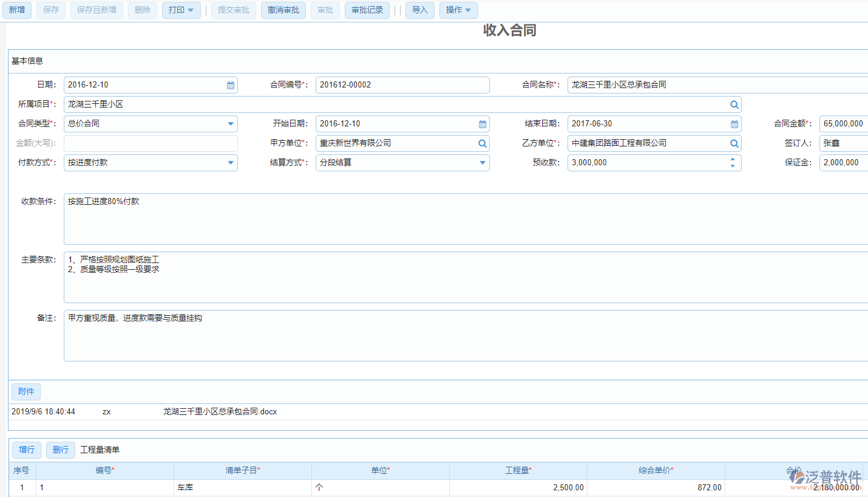Screen dimensions: 868x497
Task: Open the 日期 field calendar picker
Action: coord(230,84)
